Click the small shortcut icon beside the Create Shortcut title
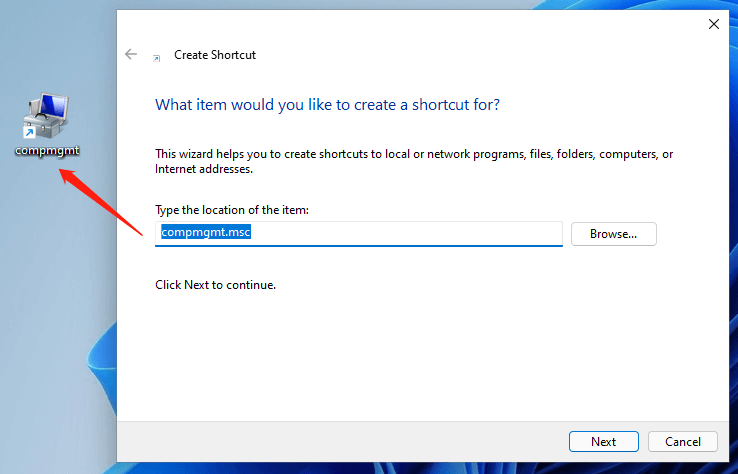738x474 pixels. click(x=157, y=58)
